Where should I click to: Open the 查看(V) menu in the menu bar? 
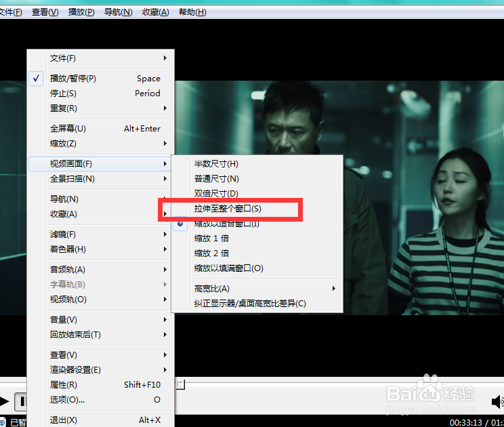click(45, 12)
